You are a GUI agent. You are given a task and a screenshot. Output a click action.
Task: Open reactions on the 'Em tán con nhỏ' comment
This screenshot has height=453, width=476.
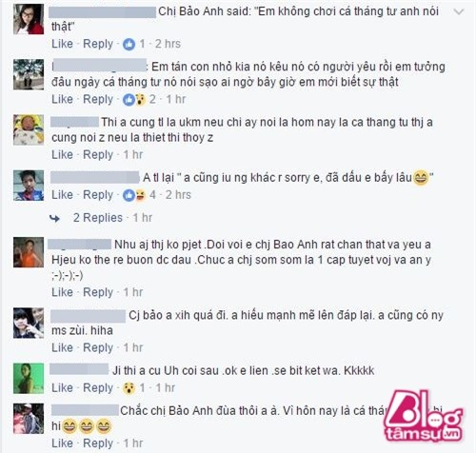tap(134, 100)
